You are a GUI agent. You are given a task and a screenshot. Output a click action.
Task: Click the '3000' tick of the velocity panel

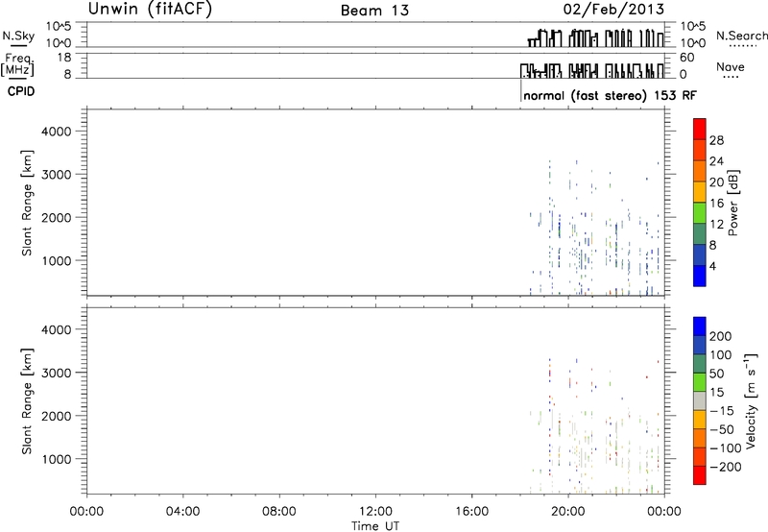coord(57,373)
